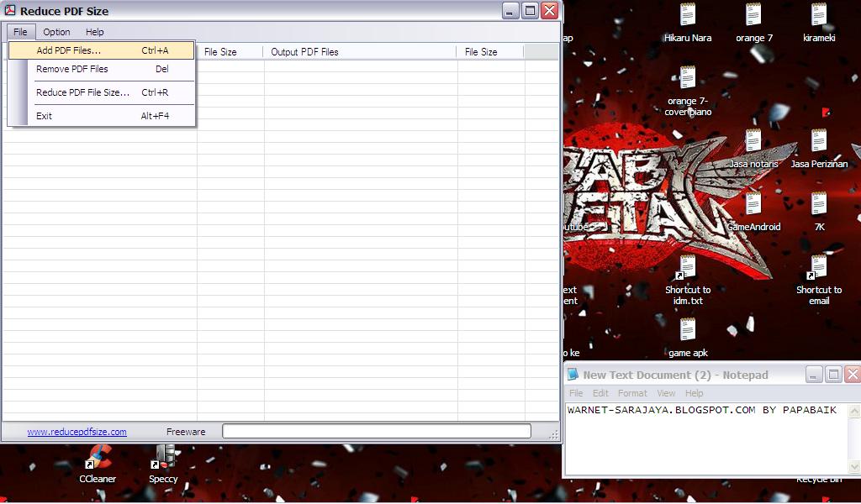Click the Freeware label in status bar
The width and height of the screenshot is (861, 504).
186,432
